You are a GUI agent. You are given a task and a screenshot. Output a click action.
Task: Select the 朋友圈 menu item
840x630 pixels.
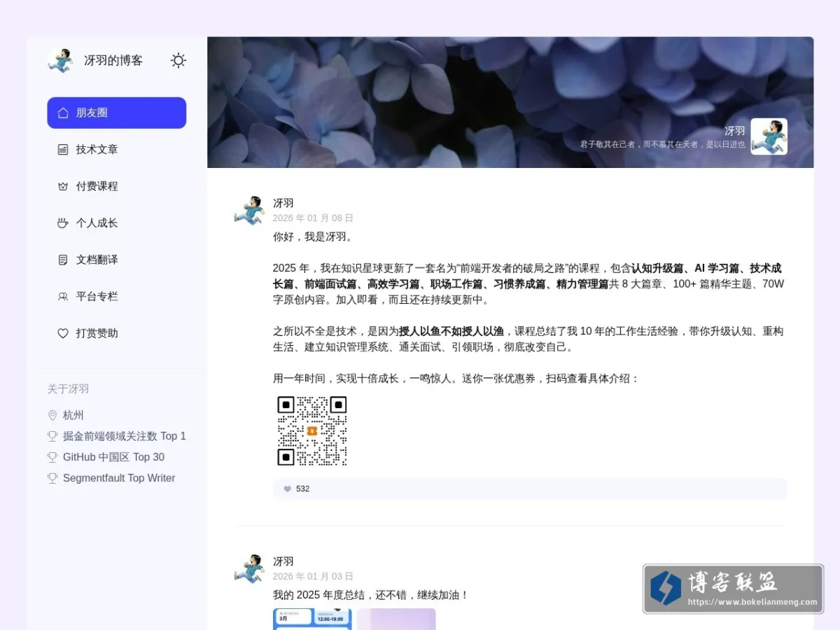pos(117,113)
